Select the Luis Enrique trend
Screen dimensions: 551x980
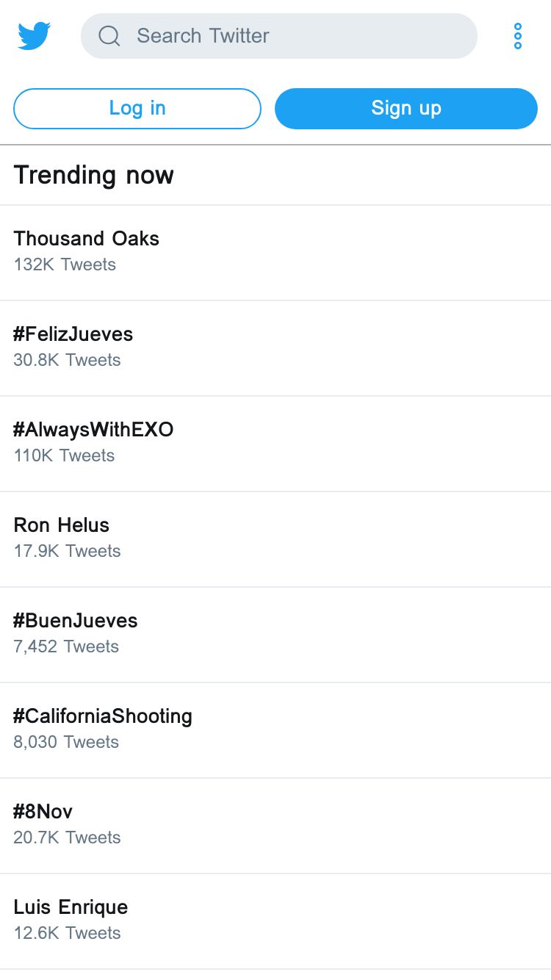pos(275,921)
